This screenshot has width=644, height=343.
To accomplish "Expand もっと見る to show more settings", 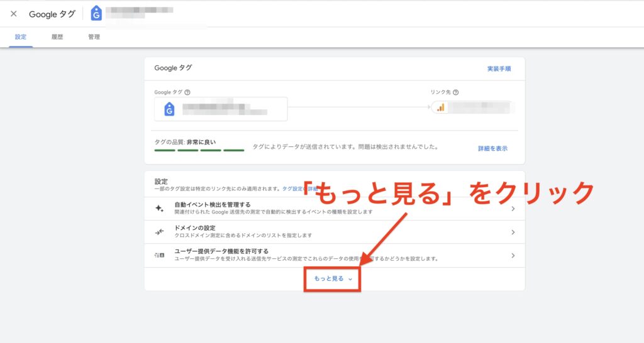I will (333, 278).
